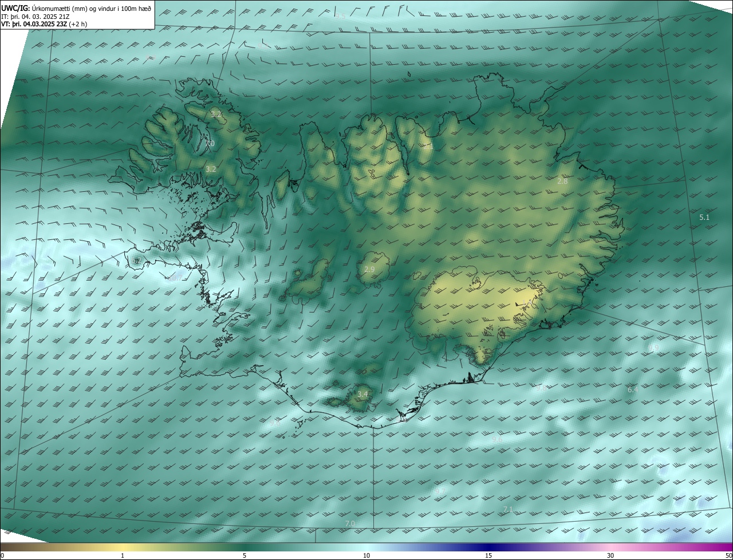Select the 'IT: þri. 04. 03. 2025 21Z' line
The height and width of the screenshot is (560, 733).
pyautogui.click(x=36, y=17)
